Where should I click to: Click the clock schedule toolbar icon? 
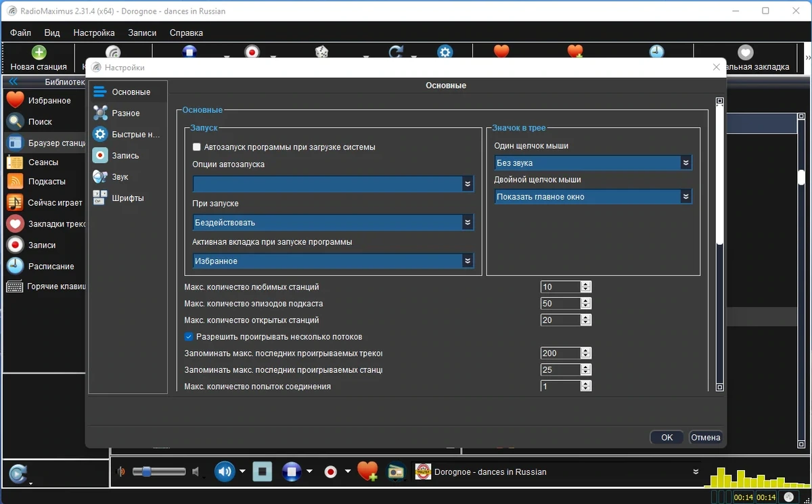(656, 51)
